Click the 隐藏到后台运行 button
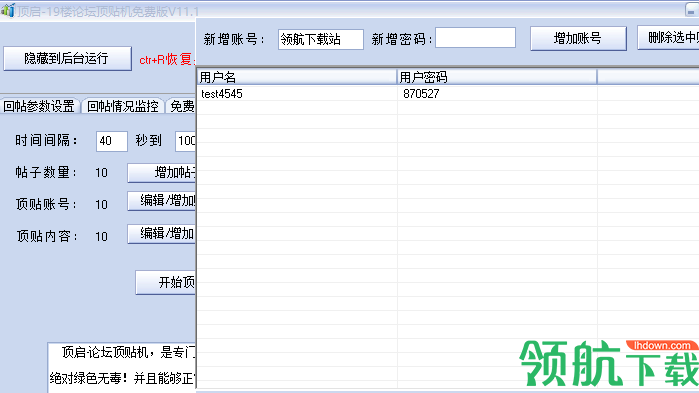699x393 pixels. (x=67, y=58)
